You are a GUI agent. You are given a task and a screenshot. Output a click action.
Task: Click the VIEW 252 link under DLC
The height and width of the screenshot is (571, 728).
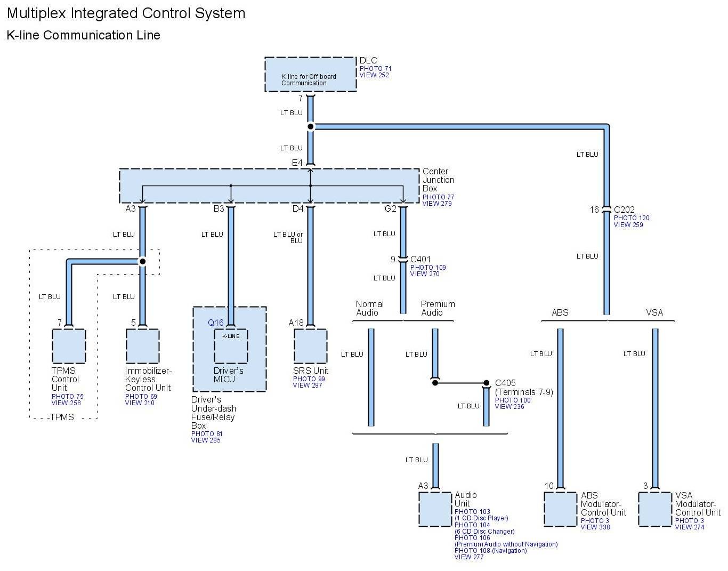374,75
